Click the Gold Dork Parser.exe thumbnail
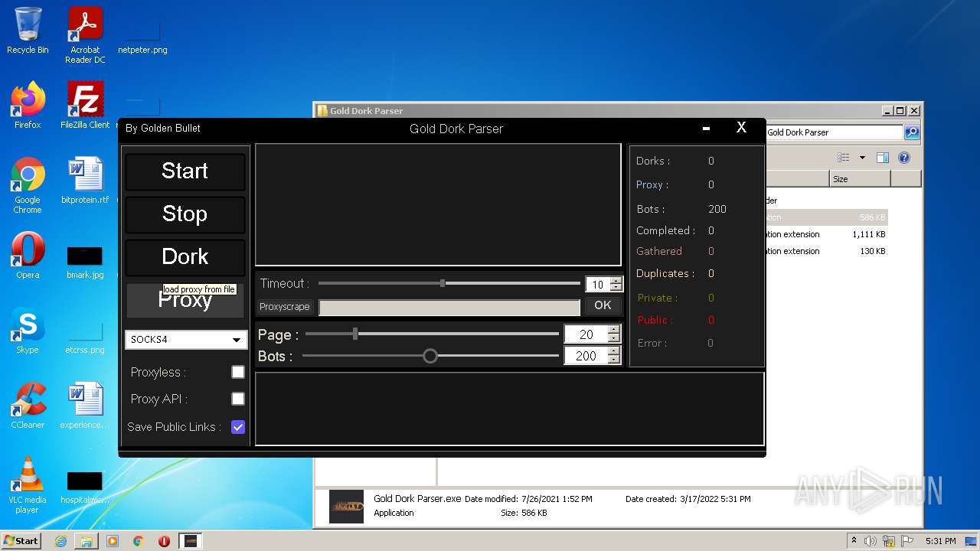Screen dimensions: 980x551 (346, 506)
